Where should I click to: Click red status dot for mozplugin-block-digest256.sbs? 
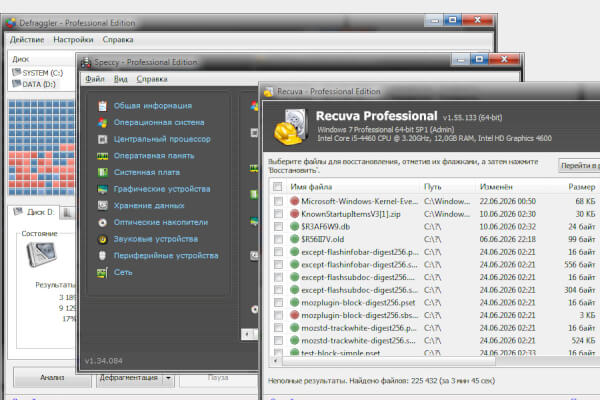tap(294, 315)
